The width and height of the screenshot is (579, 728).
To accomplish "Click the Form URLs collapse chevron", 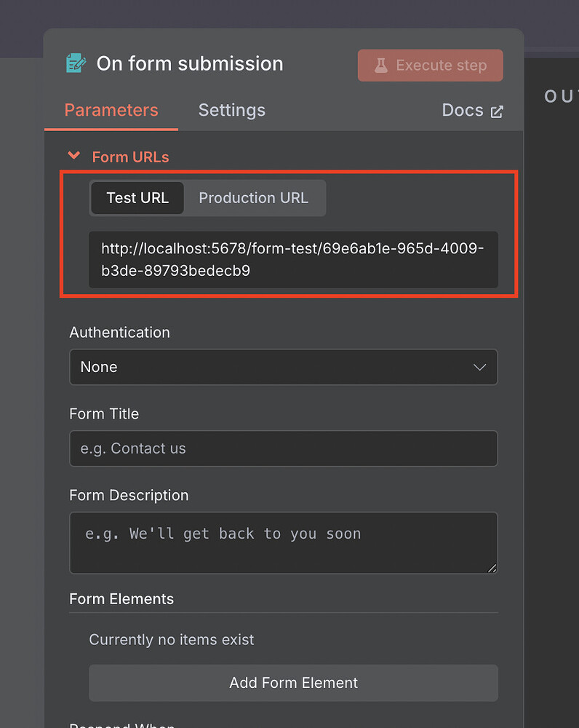I will tap(73, 156).
